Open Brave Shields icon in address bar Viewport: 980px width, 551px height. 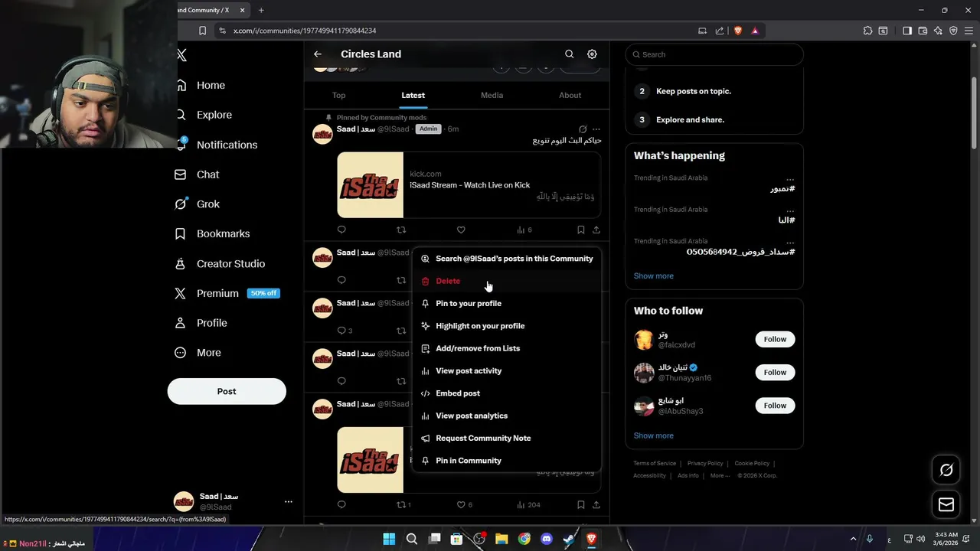pos(738,31)
